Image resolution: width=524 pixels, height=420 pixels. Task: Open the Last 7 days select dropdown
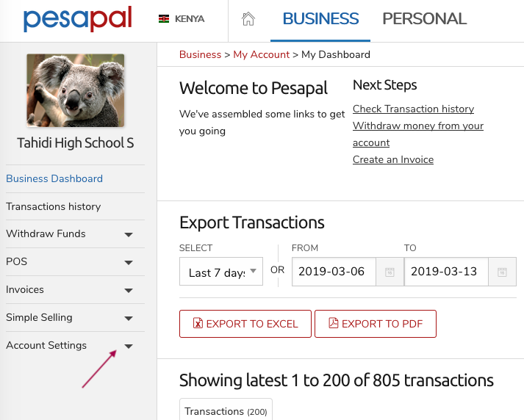[x=221, y=272]
